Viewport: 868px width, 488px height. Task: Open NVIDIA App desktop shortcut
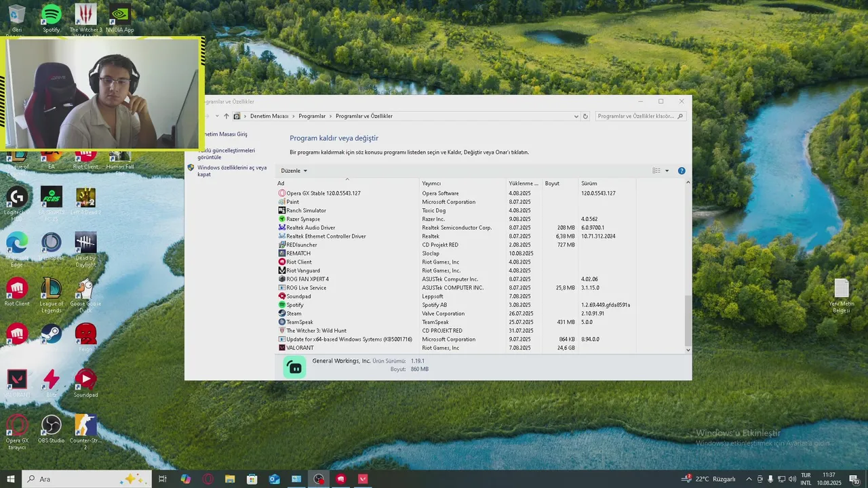[120, 19]
